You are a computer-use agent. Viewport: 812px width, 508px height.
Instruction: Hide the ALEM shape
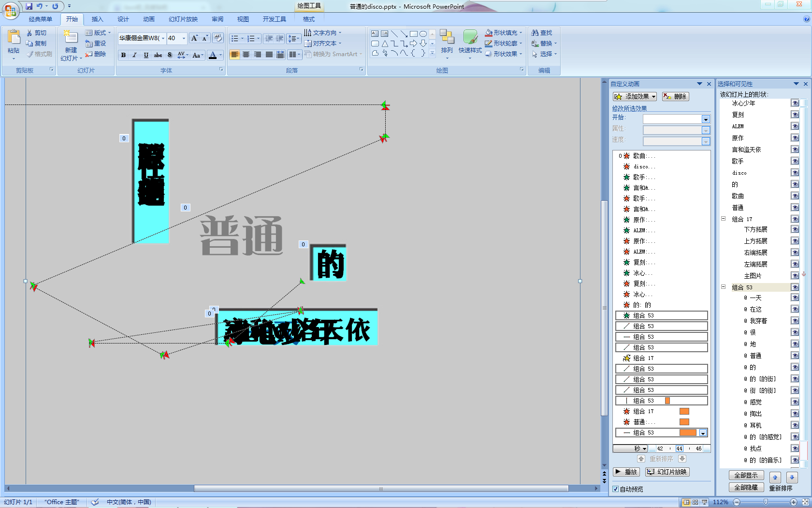click(x=795, y=126)
